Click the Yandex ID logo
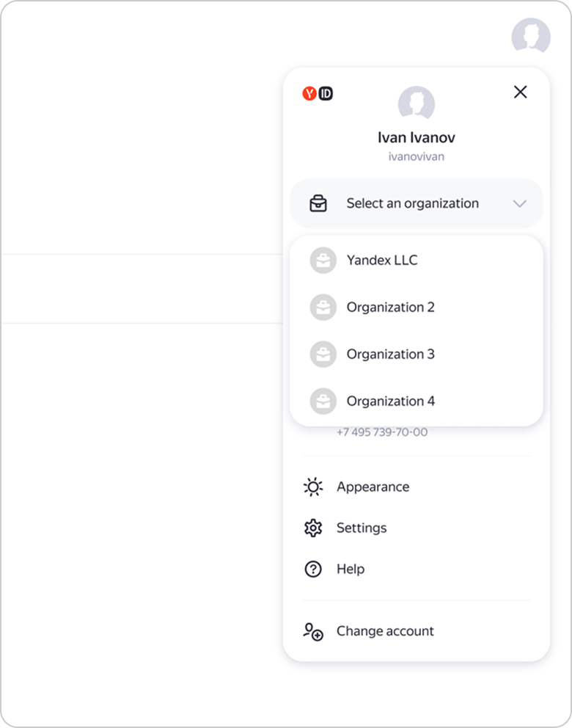Screen dimensions: 572x728 [318, 93]
